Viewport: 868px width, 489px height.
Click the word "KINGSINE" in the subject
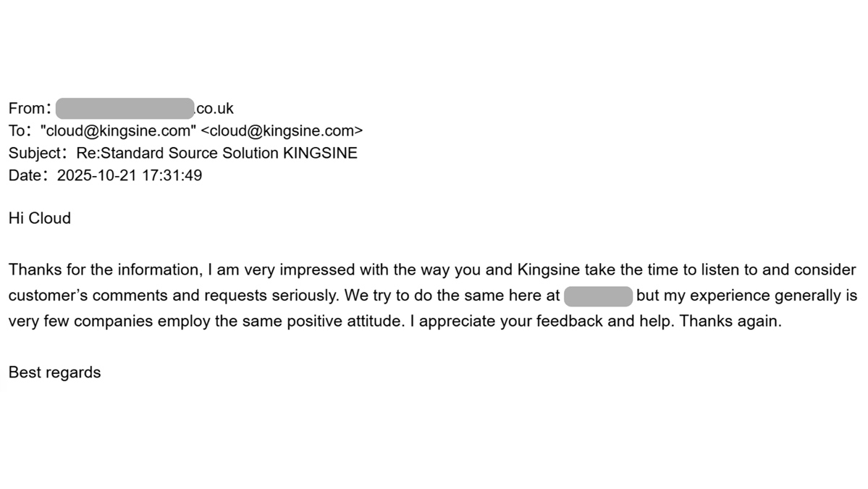click(320, 154)
